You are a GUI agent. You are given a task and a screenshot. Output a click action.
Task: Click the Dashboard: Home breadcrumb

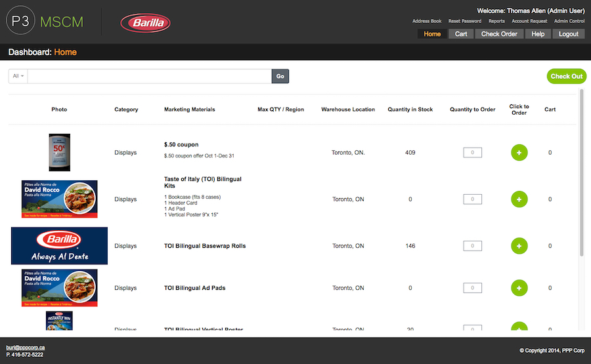[43, 52]
